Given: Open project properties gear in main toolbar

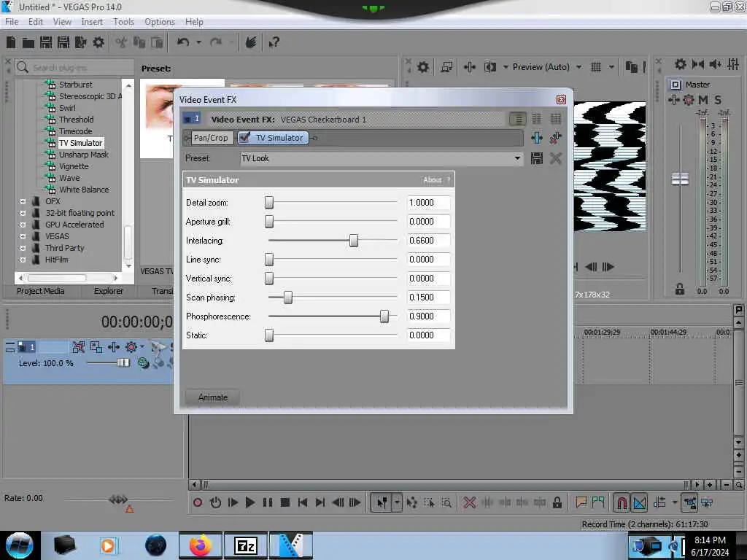Looking at the screenshot, I should 98,42.
